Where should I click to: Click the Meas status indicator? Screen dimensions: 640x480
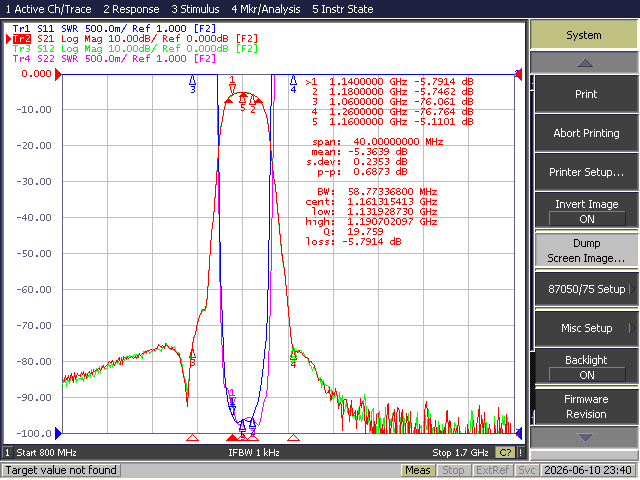pyautogui.click(x=418, y=471)
